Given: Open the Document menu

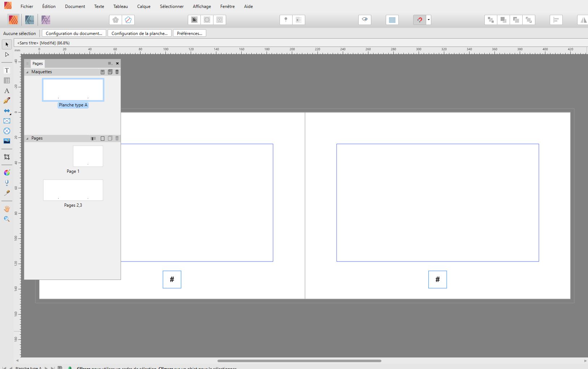Looking at the screenshot, I should click(75, 6).
